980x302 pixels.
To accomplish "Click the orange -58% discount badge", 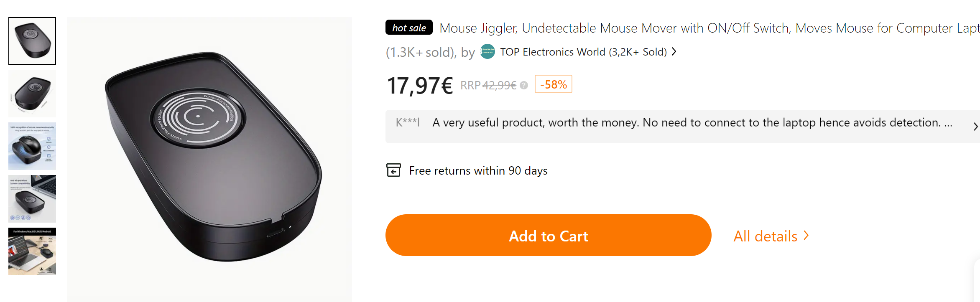I will pyautogui.click(x=553, y=84).
